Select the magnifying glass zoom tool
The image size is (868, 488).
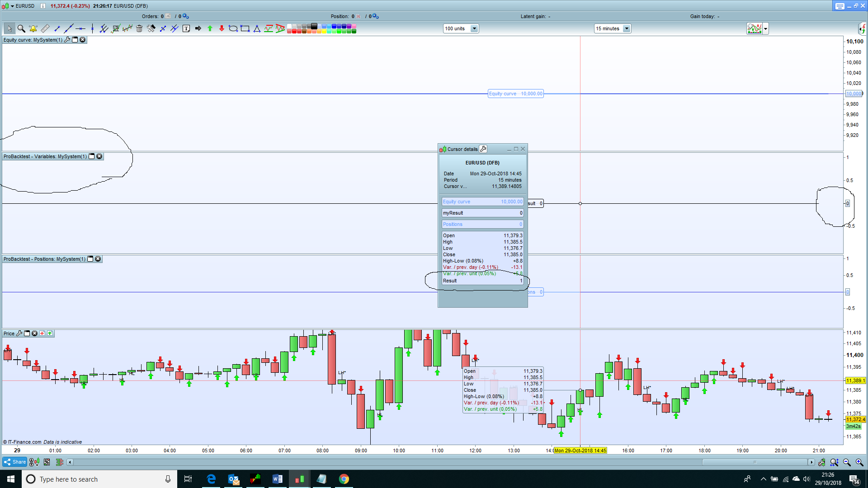(21, 28)
